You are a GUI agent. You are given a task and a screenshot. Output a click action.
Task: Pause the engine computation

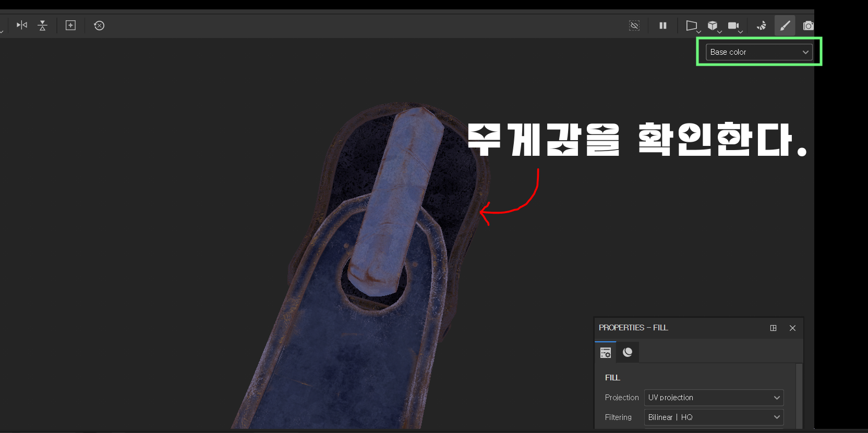[x=663, y=26]
